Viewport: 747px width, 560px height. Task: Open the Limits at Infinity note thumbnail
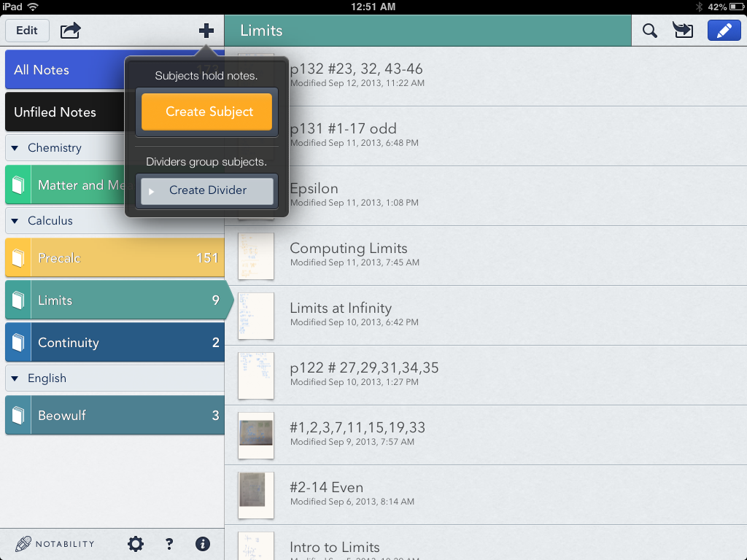[x=256, y=315]
